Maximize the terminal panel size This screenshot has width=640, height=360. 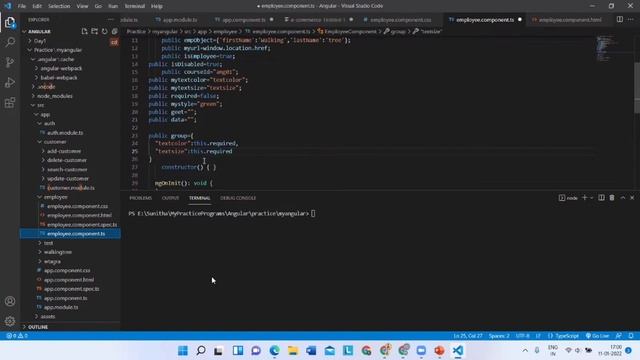(623, 198)
